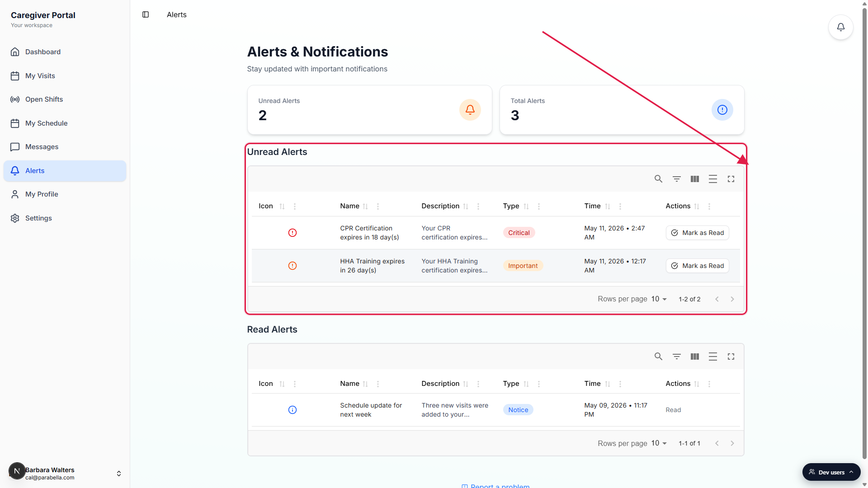Click info icon in Total Alerts card
The image size is (868, 488).
pos(722,110)
